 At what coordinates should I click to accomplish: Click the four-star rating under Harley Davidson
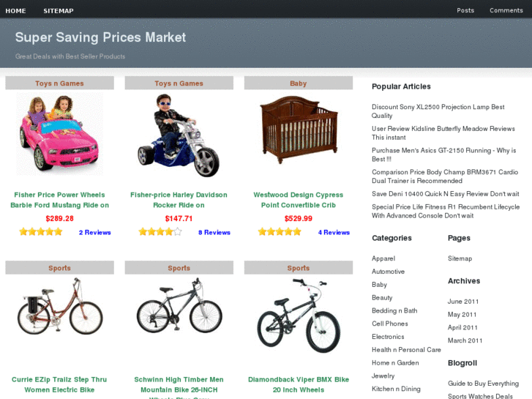tap(160, 232)
